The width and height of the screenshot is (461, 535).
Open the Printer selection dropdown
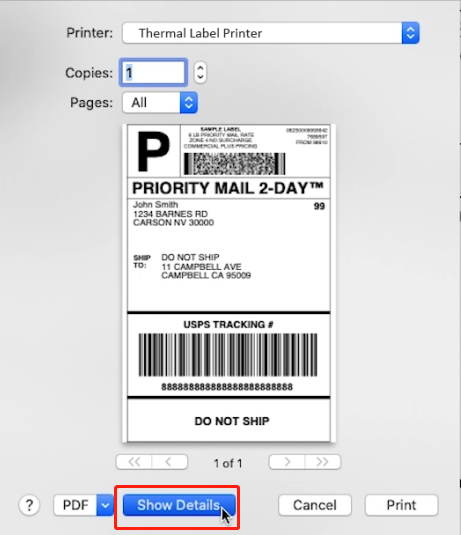[271, 33]
